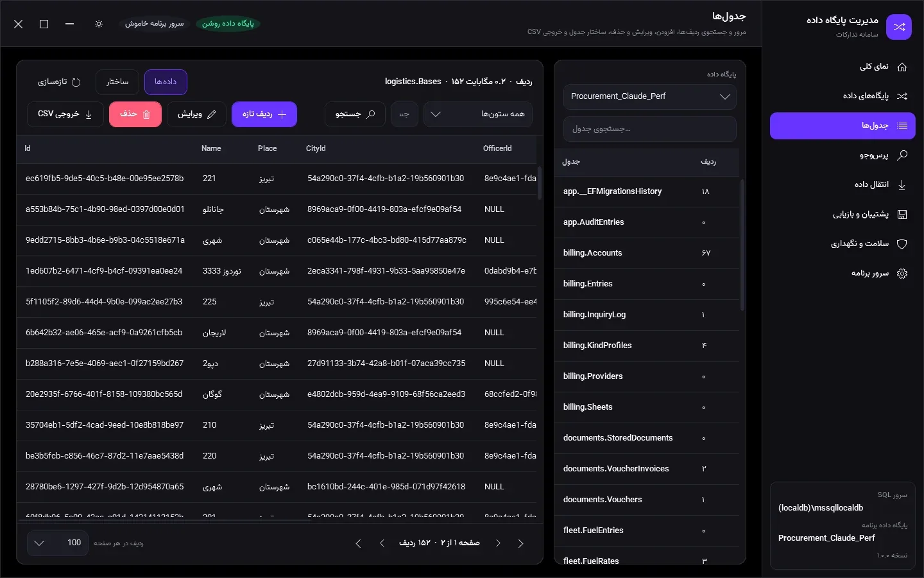Toggle the light/dark theme sun icon

pos(99,24)
